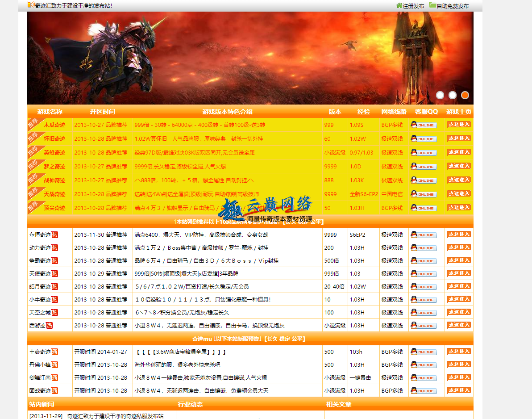Contact QQ support for 团战奇迹
The image size is (532, 419).
(424, 390)
